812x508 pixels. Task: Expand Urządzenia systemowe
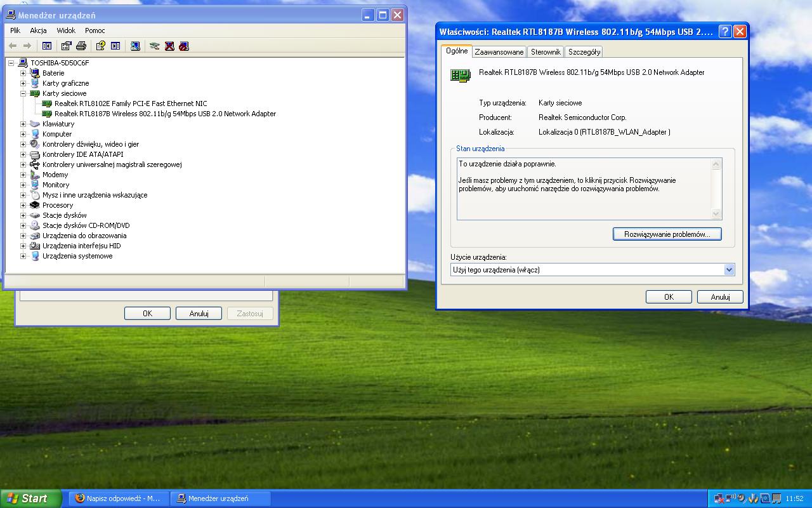(x=23, y=256)
